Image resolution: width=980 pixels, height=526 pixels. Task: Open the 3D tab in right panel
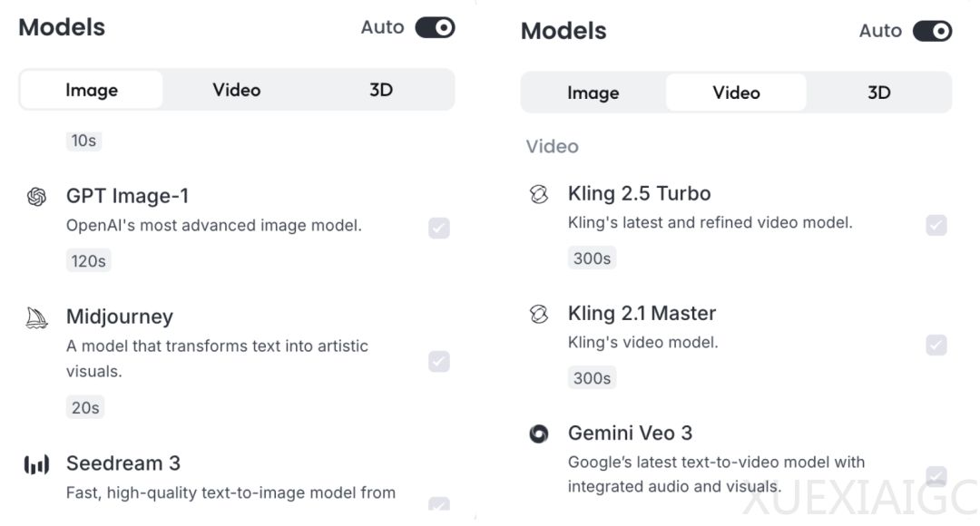(878, 93)
